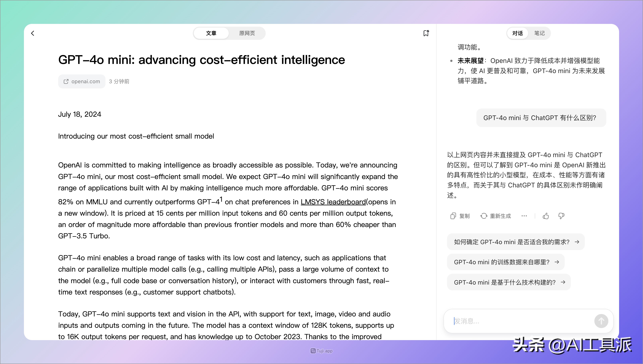
Task: Like the reply with thumbs up
Action: [x=546, y=216]
